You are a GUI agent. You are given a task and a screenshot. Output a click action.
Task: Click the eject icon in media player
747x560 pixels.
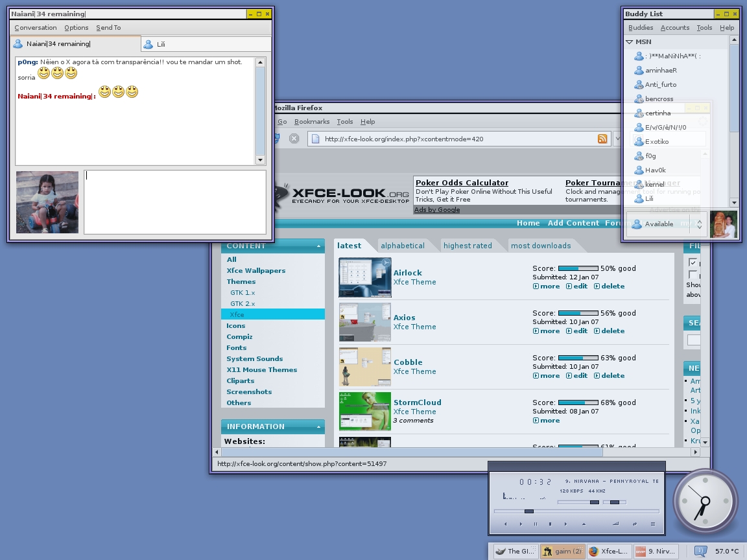[584, 524]
